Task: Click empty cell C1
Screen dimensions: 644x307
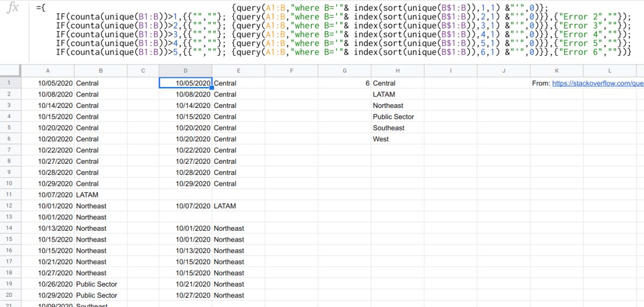Action: tap(143, 83)
